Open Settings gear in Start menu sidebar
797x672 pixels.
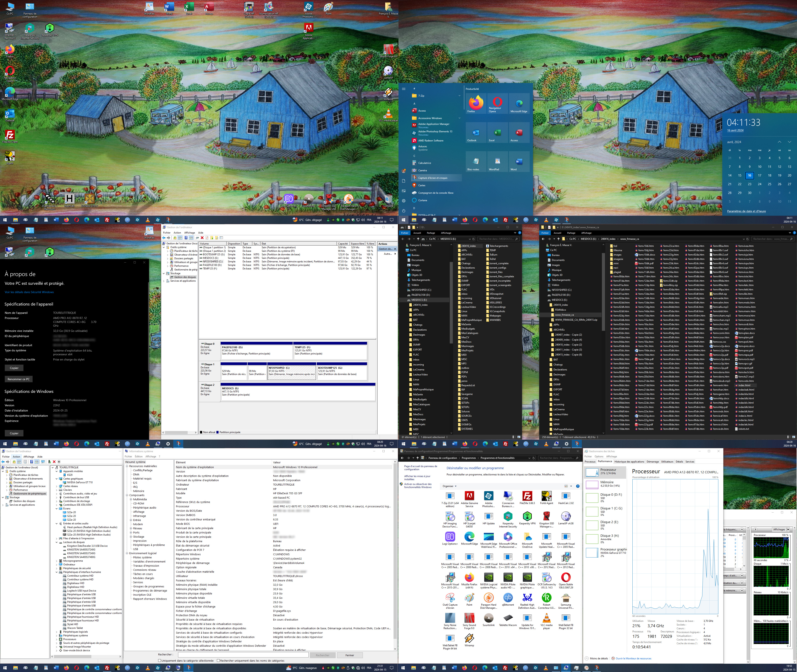404,201
